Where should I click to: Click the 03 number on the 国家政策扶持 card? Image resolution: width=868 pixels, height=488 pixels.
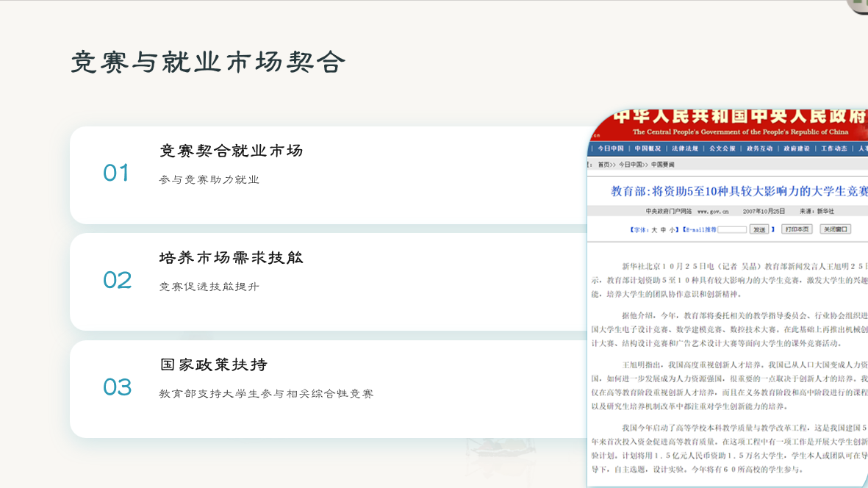117,387
